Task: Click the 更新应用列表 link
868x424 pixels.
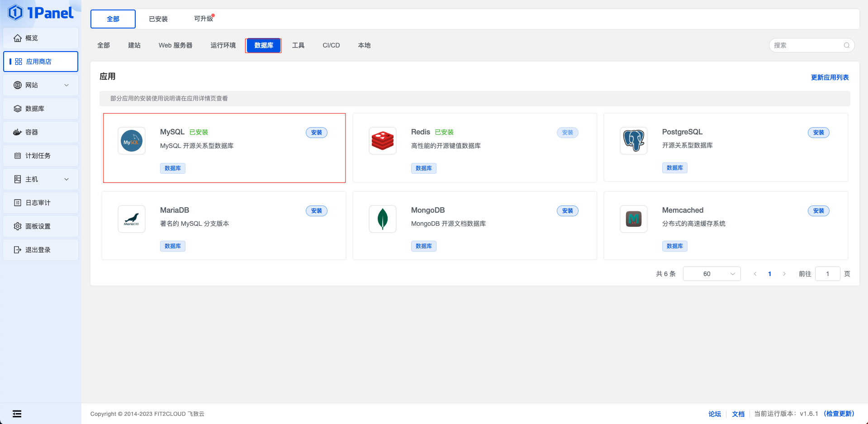Action: (x=830, y=77)
